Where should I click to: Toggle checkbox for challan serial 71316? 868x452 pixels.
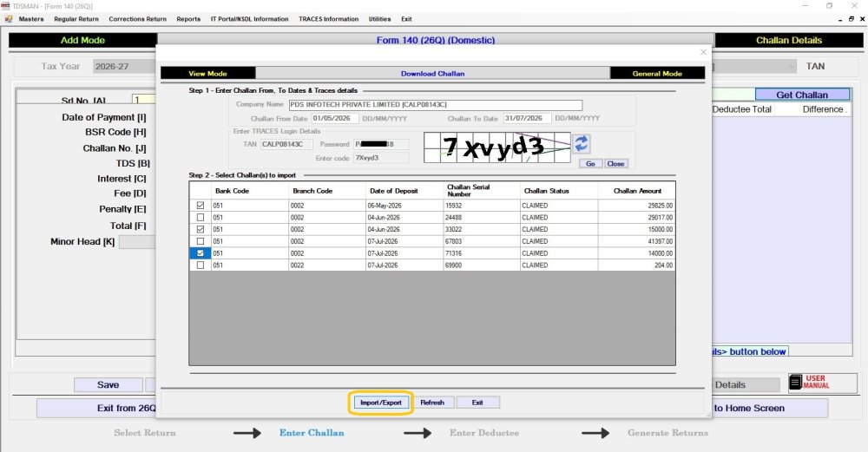[201, 253]
